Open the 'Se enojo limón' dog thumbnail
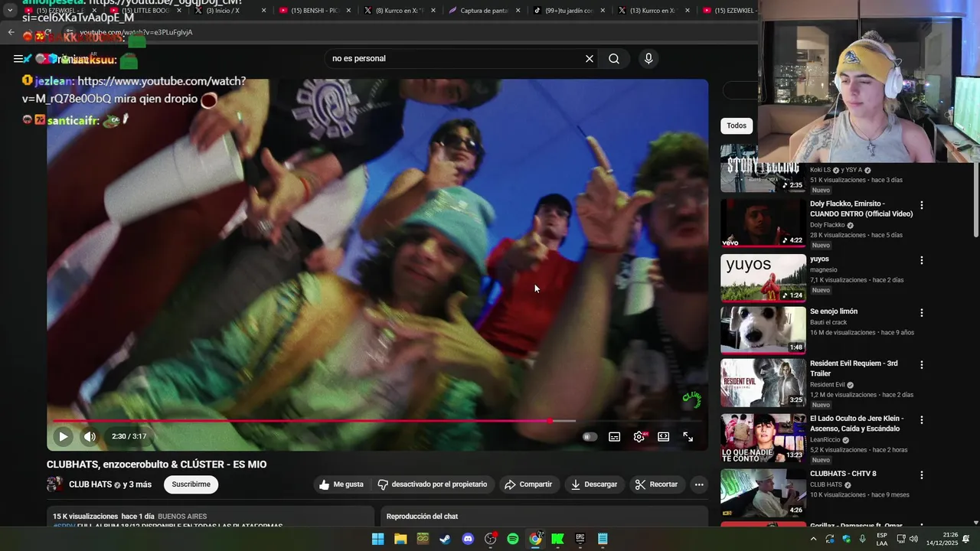 pyautogui.click(x=763, y=331)
